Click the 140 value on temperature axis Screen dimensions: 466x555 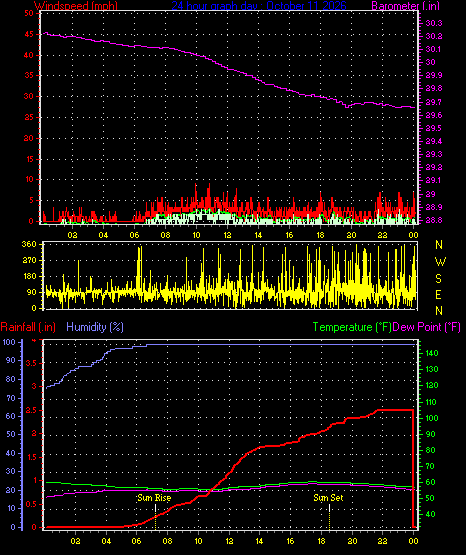(432, 353)
